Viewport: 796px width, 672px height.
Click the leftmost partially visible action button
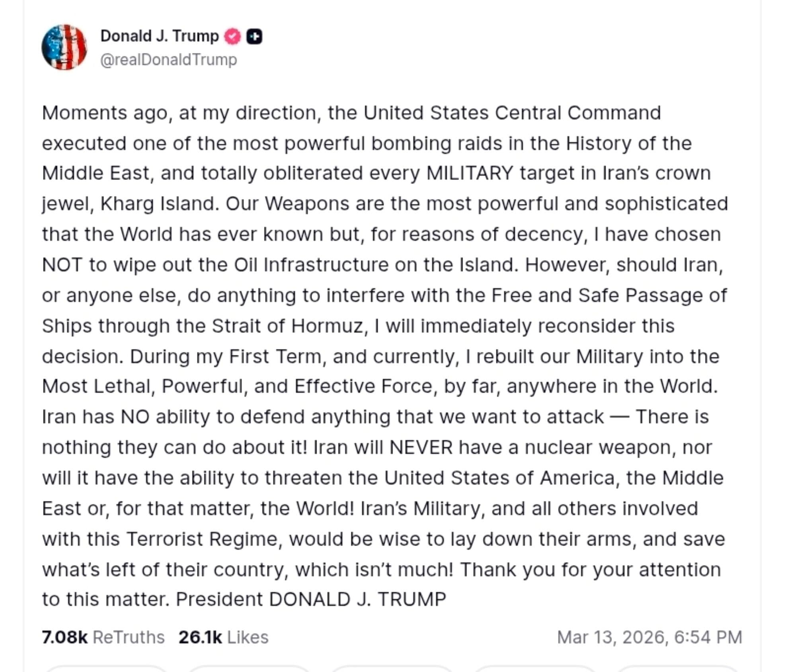coord(106,669)
